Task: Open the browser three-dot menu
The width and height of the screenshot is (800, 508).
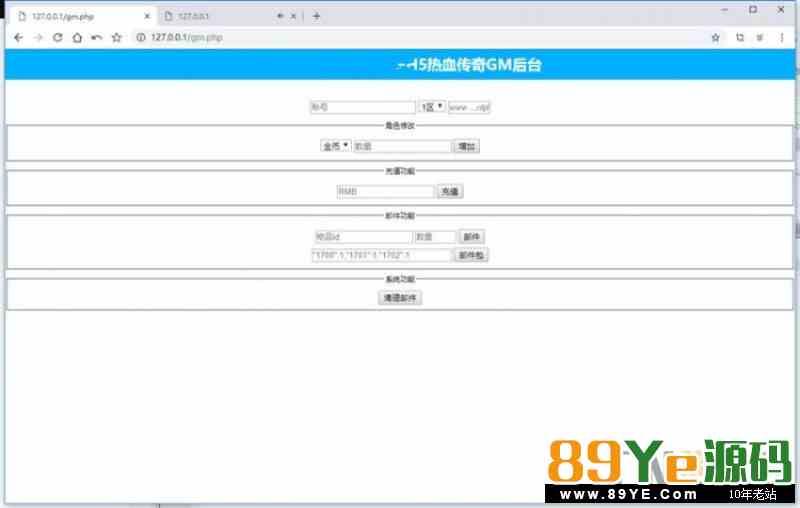Action: pos(782,38)
